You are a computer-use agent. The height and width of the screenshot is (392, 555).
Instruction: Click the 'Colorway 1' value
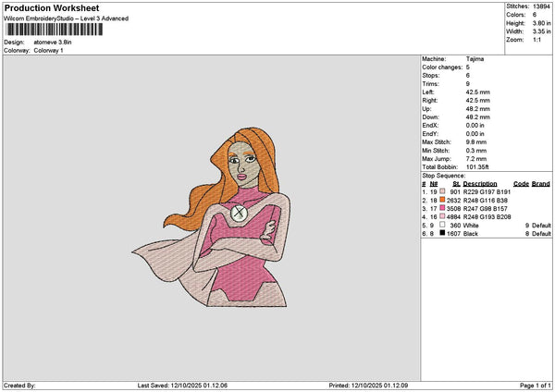(48, 51)
